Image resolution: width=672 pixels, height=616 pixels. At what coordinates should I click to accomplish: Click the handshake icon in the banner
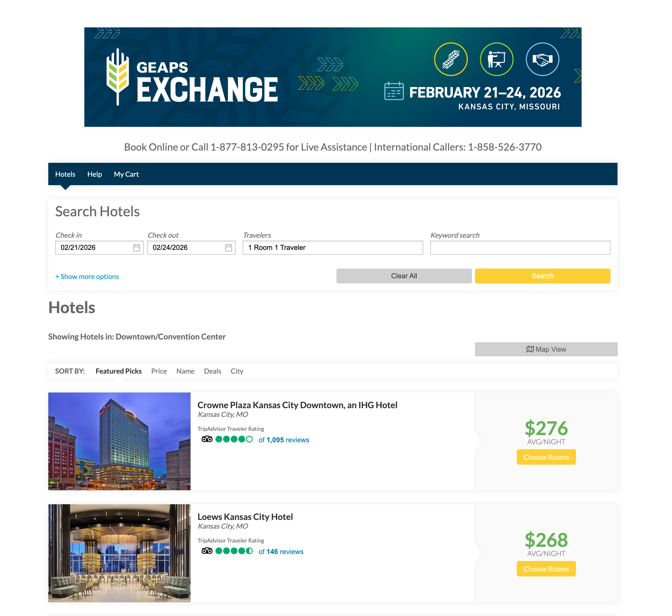click(x=542, y=59)
